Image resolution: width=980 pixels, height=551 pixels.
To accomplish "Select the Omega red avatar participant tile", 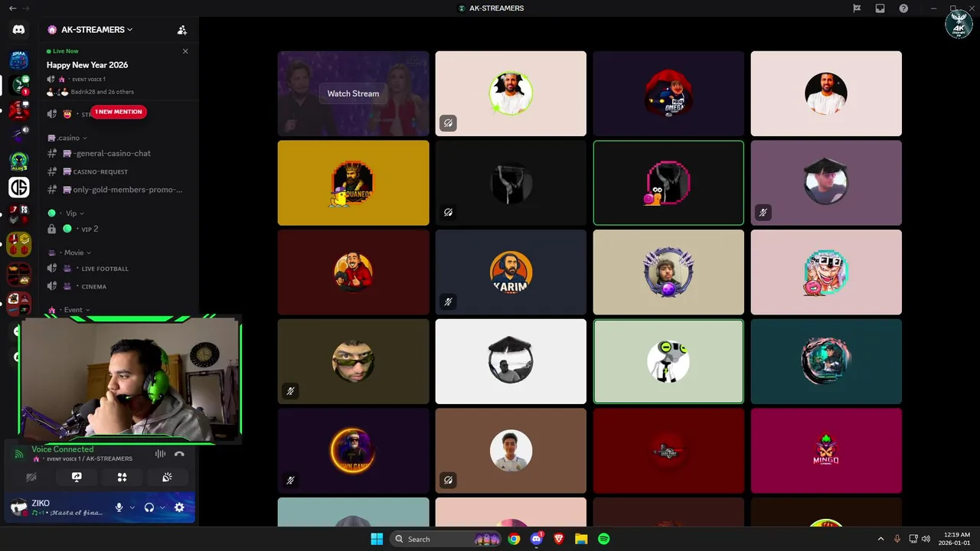I will tap(668, 93).
